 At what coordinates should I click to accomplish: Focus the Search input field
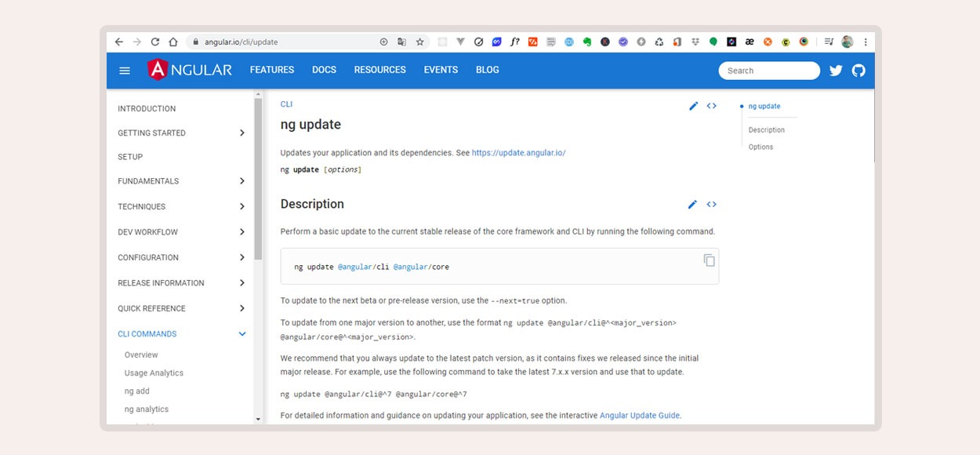click(769, 71)
